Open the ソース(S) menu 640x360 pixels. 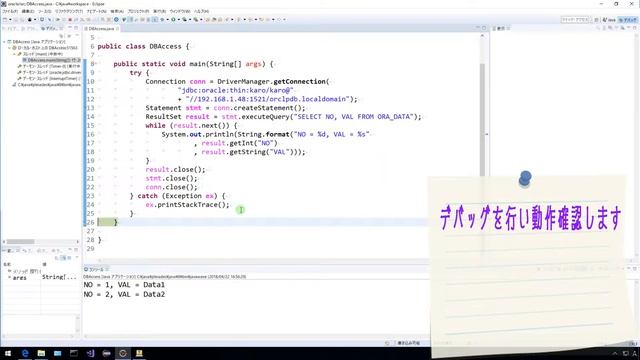[44, 11]
